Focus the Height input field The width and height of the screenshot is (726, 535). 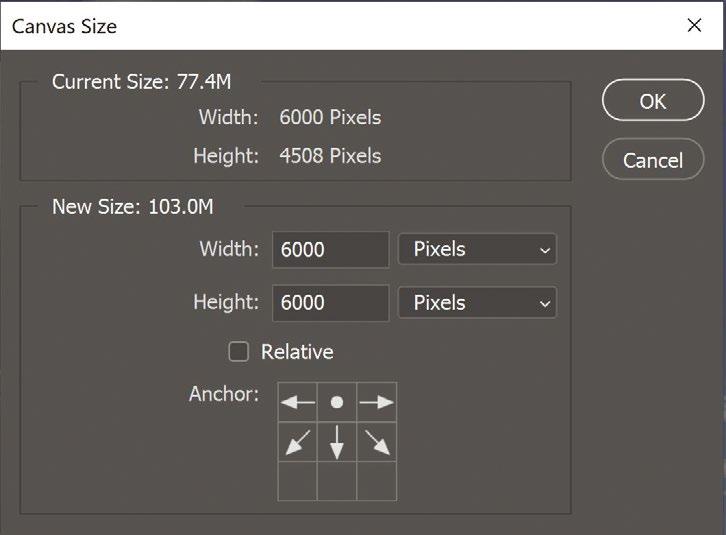pyautogui.click(x=330, y=302)
